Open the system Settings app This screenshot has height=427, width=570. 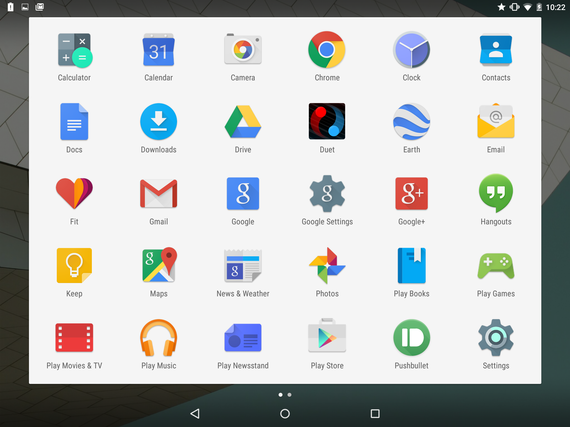coord(496,338)
